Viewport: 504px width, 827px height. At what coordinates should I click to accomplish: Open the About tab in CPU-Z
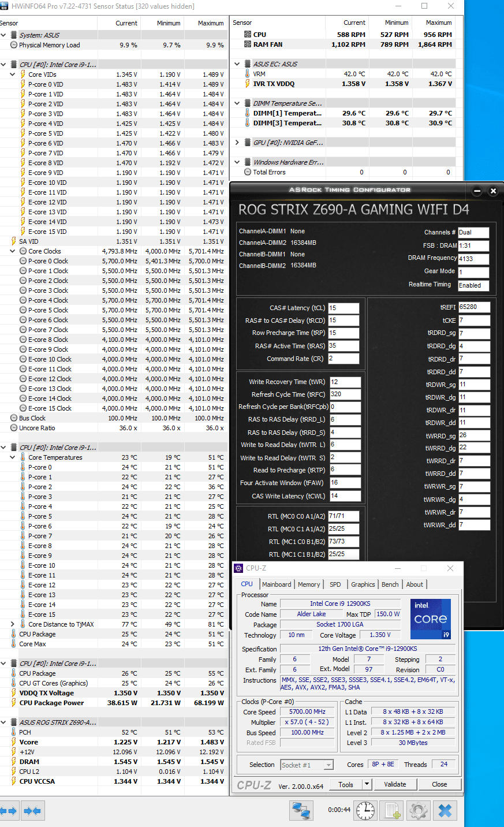point(415,584)
